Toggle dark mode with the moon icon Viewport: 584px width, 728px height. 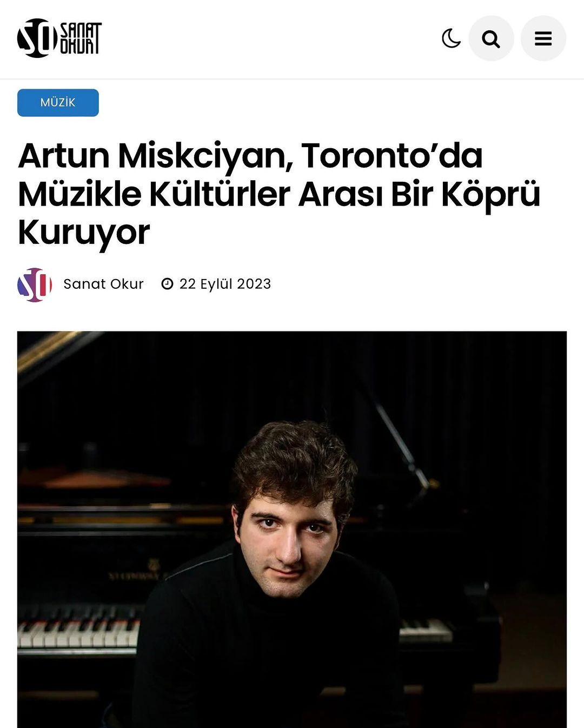pos(451,38)
